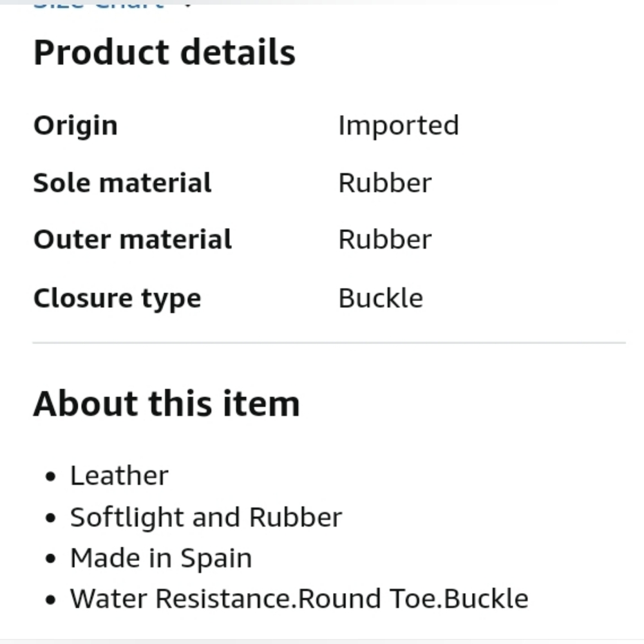Expand the chevron beside Size Chart
The height and width of the screenshot is (644, 644).
pos(187,6)
